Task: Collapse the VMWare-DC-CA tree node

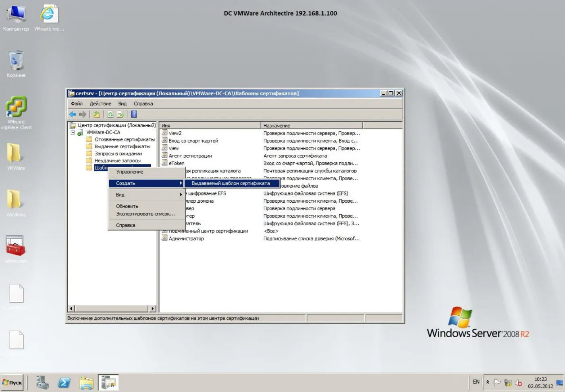Action: click(73, 132)
